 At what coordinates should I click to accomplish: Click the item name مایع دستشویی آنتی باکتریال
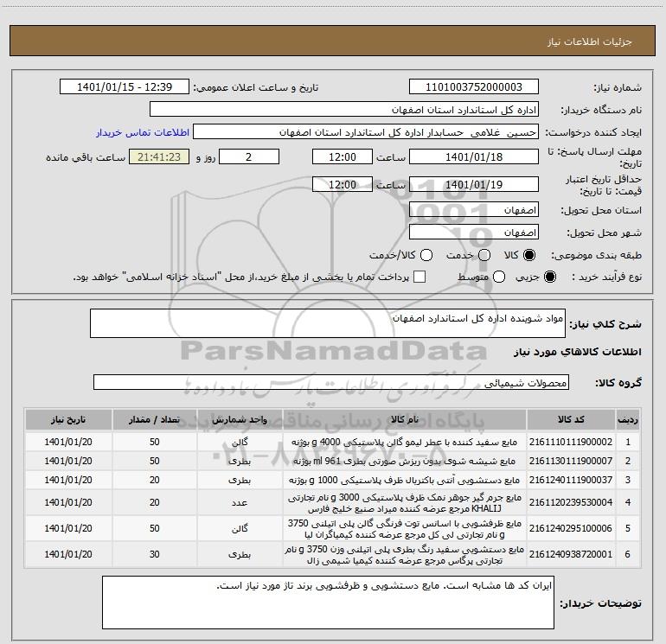pyautogui.click(x=405, y=480)
